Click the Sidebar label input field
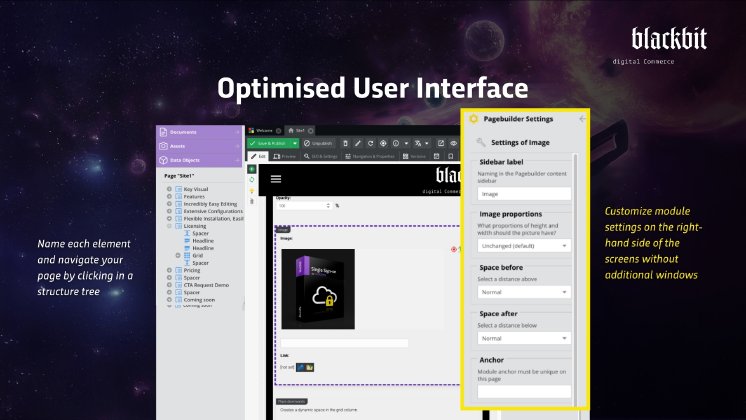Image resolution: width=746 pixels, height=420 pixels. coord(524,194)
